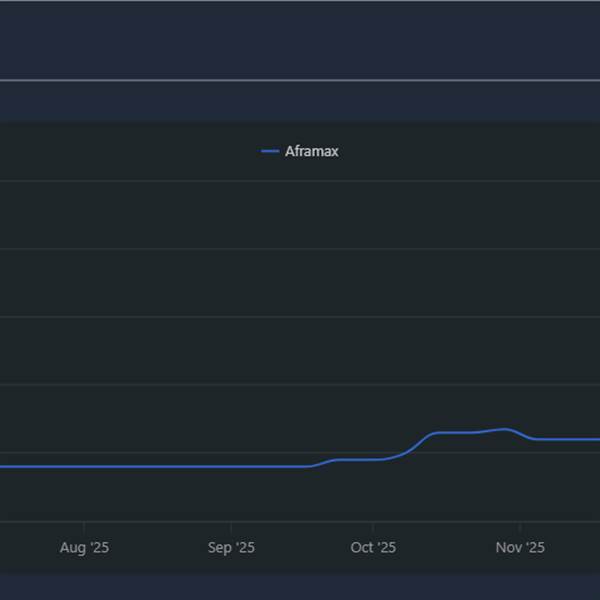Toggle the Aframax legend entry

pyautogui.click(x=300, y=152)
